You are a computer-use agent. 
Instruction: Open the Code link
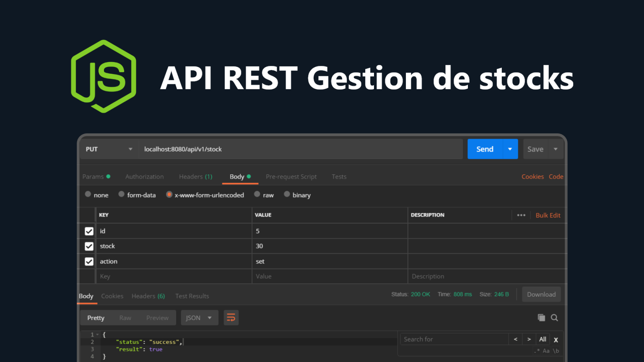[x=556, y=177]
